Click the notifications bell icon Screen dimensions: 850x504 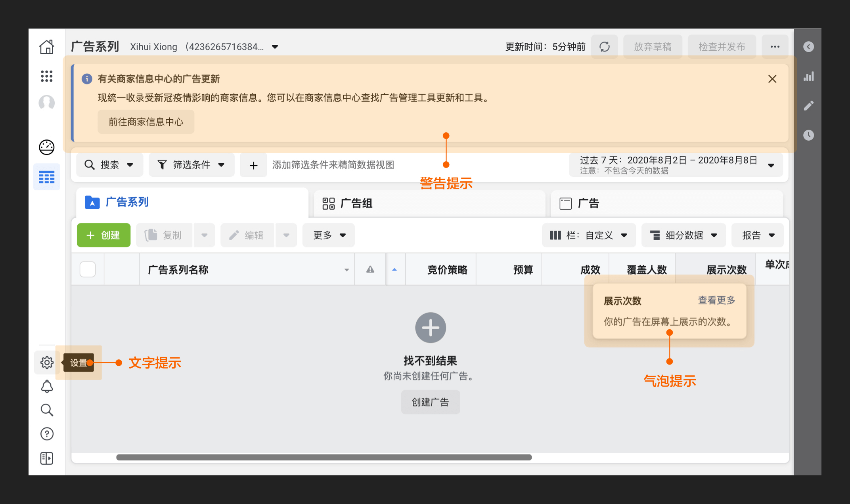tap(47, 386)
